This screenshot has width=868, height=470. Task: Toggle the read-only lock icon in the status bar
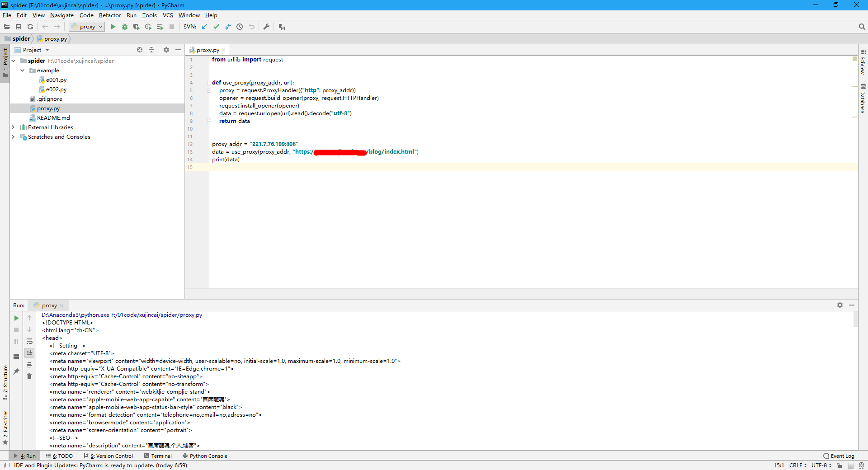(840, 465)
